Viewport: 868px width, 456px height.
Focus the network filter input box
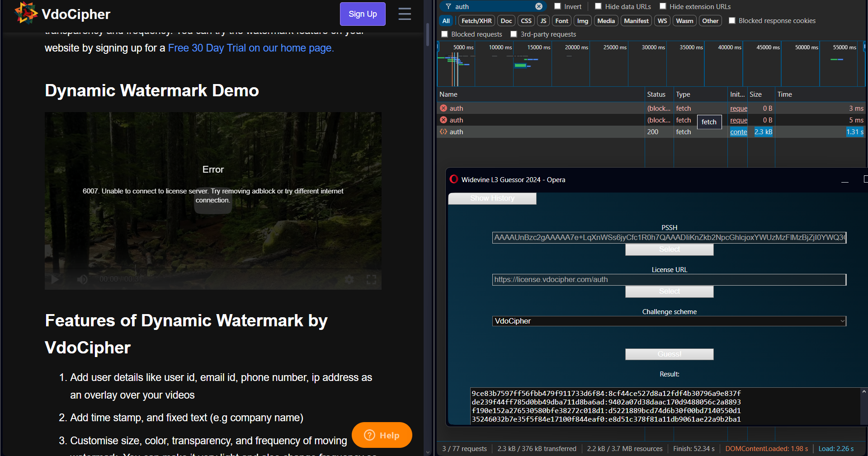[493, 6]
